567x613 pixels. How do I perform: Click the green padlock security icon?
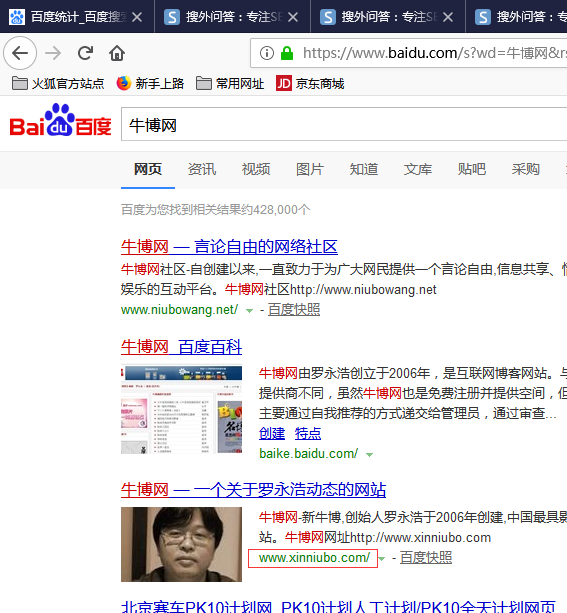[287, 53]
